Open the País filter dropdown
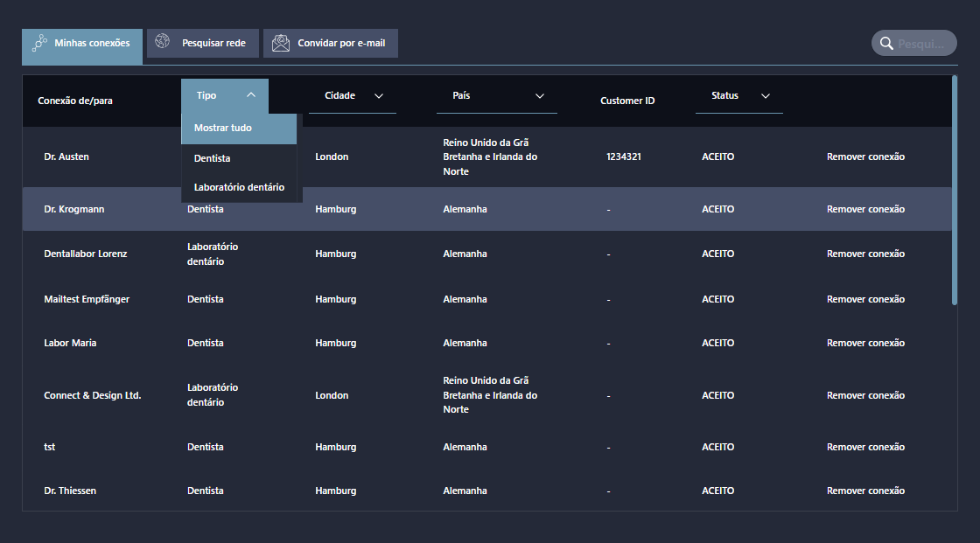980x543 pixels. tap(540, 96)
